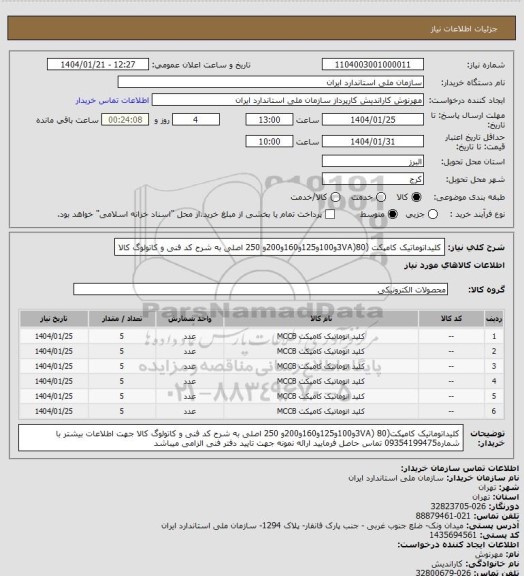
Task: Click the days remaining field showing 4
Action: [x=196, y=120]
